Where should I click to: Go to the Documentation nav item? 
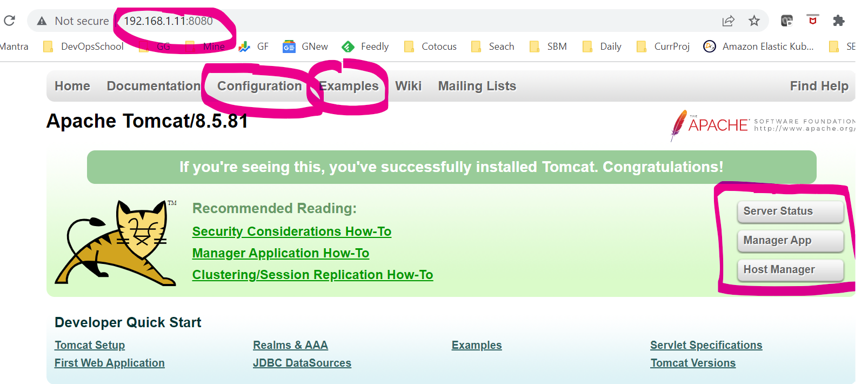pos(153,86)
